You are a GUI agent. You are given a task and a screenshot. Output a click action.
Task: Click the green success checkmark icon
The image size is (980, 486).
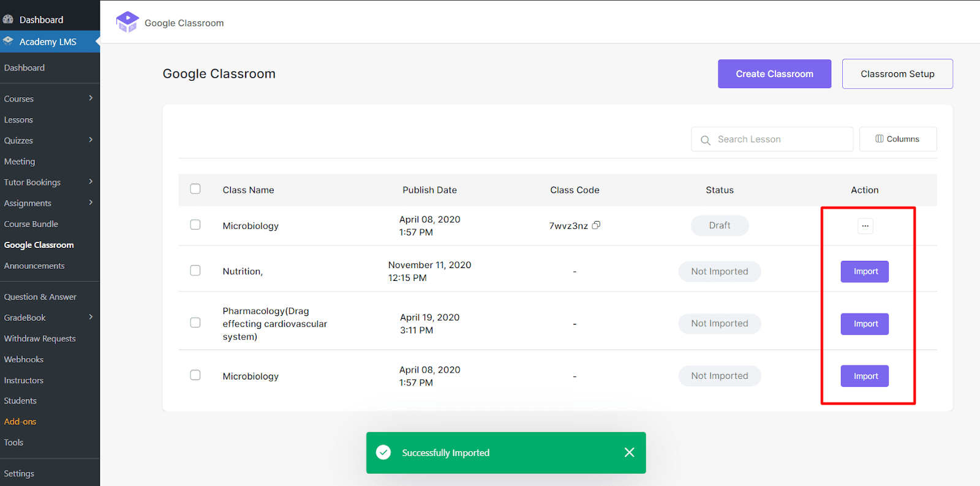point(383,452)
